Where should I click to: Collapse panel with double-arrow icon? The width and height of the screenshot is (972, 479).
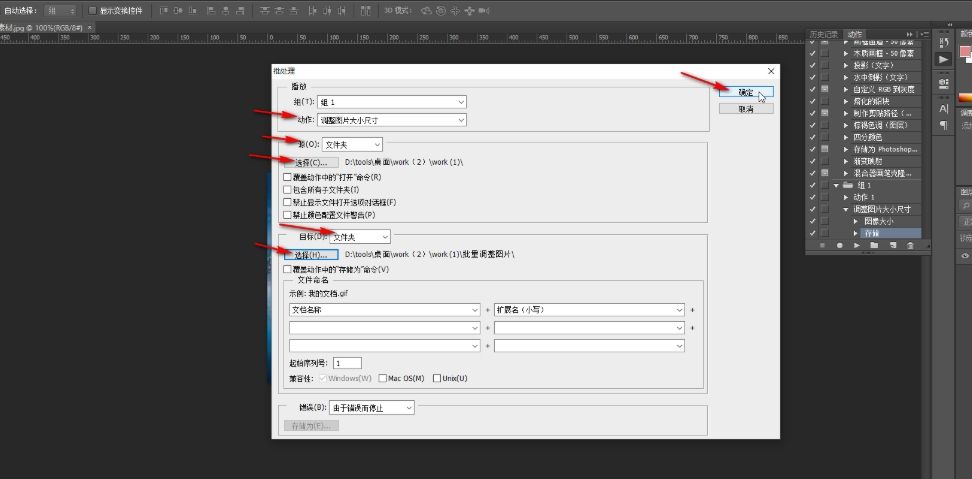tap(909, 35)
